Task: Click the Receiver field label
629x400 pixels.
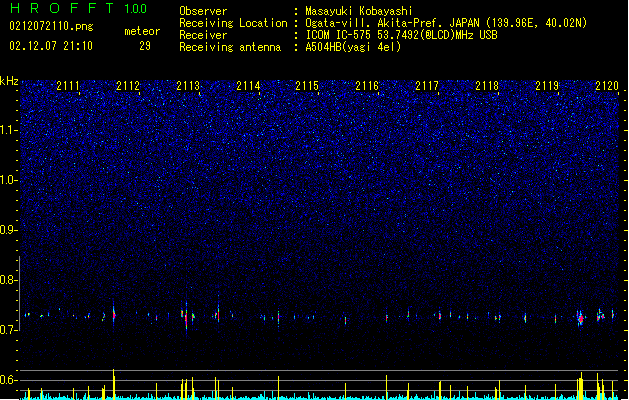Action: 203,35
